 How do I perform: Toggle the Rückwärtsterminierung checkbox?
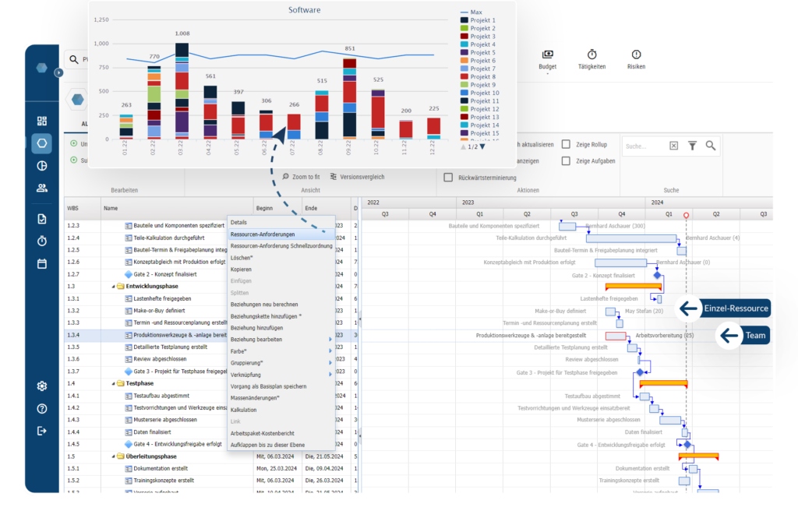click(448, 178)
